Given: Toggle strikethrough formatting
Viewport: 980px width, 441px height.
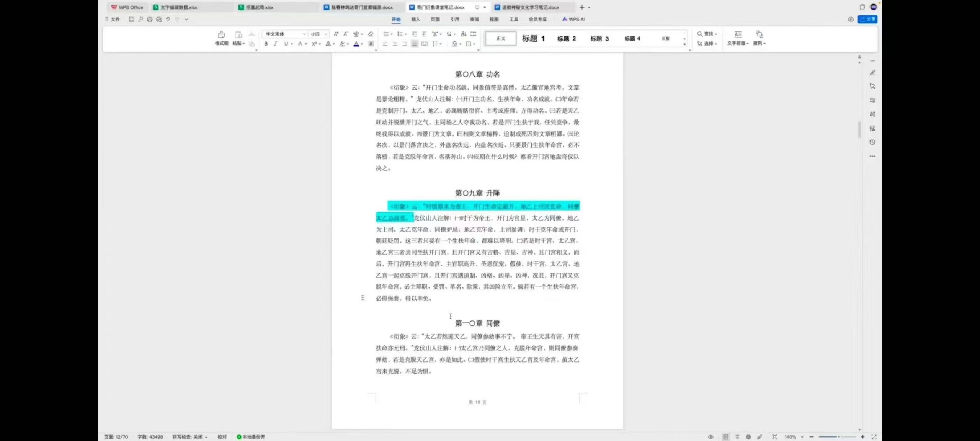Looking at the screenshot, I should [301, 44].
